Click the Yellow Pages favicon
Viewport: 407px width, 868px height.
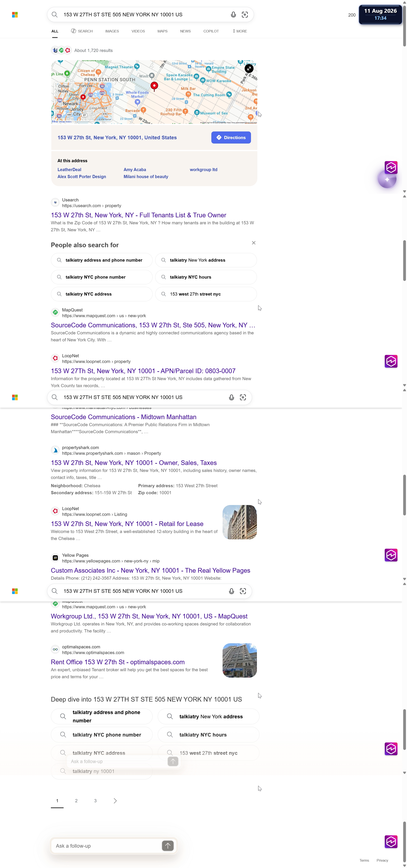coord(55,558)
